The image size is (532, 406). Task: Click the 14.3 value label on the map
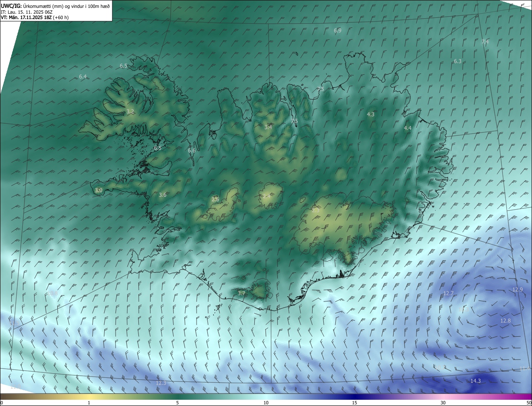point(475,381)
